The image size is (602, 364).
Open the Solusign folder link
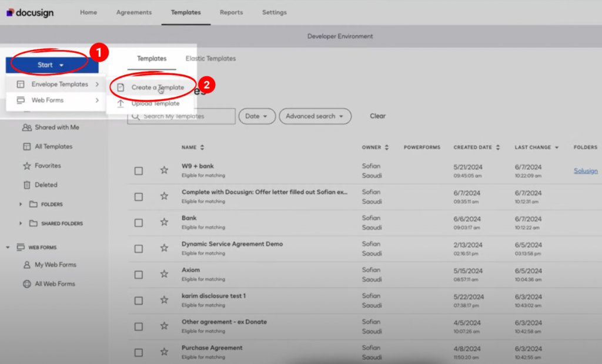click(586, 171)
